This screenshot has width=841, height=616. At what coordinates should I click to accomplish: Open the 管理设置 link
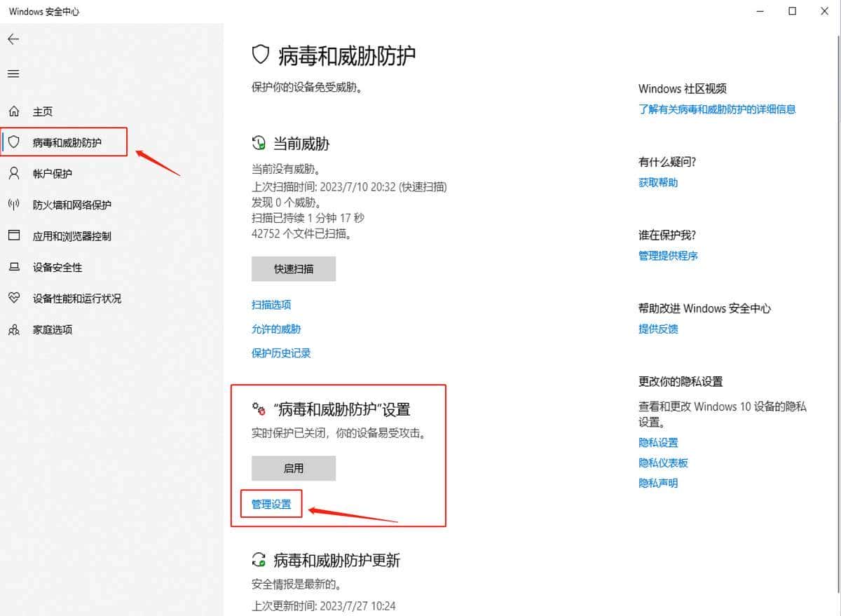[271, 504]
